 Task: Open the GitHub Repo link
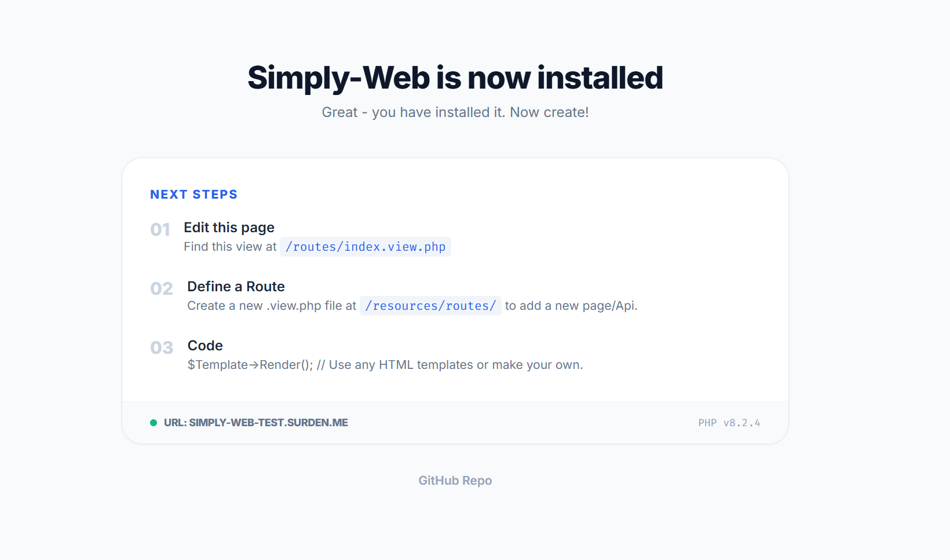455,480
